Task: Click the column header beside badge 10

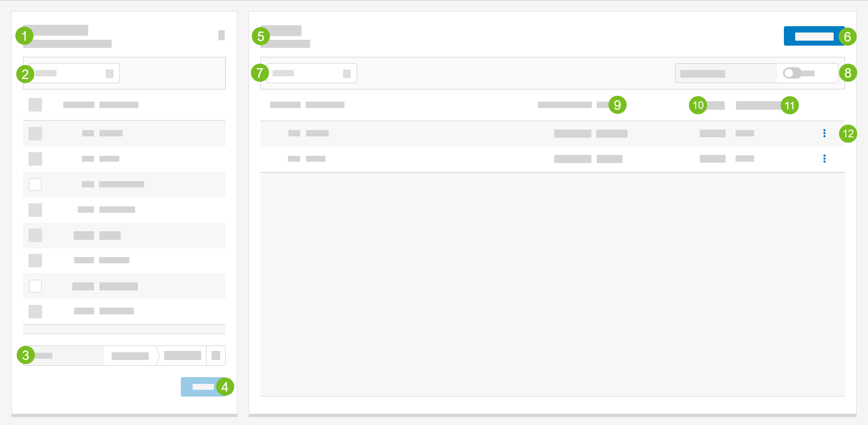Action: point(716,105)
